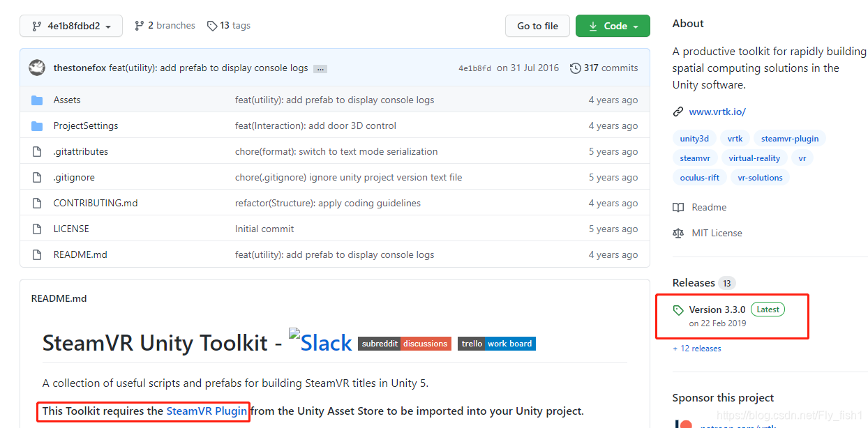868x428 pixels.
Task: Click the download icon on Code button
Action: [593, 26]
